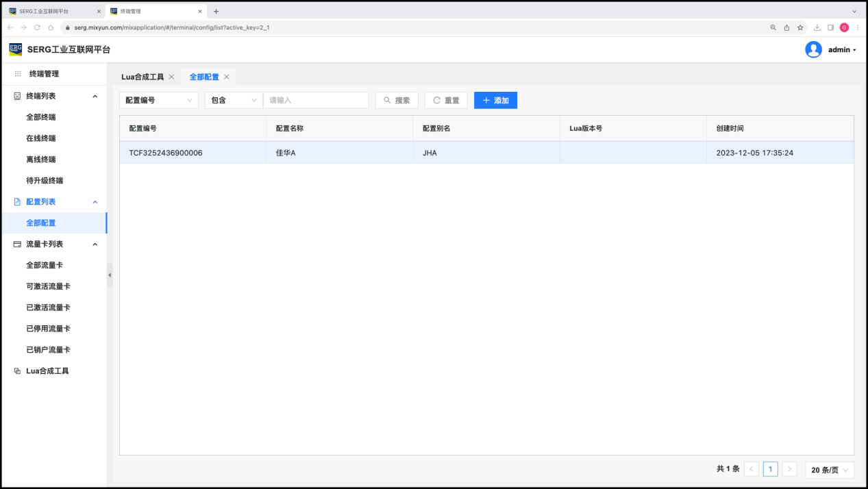
Task: Collapse the 终端列表 menu group
Action: pos(95,96)
